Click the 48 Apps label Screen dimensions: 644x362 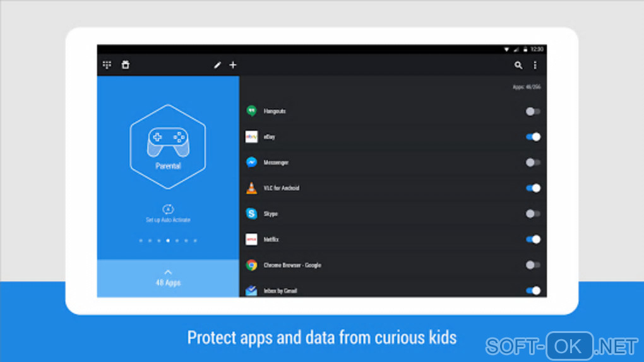(x=168, y=283)
